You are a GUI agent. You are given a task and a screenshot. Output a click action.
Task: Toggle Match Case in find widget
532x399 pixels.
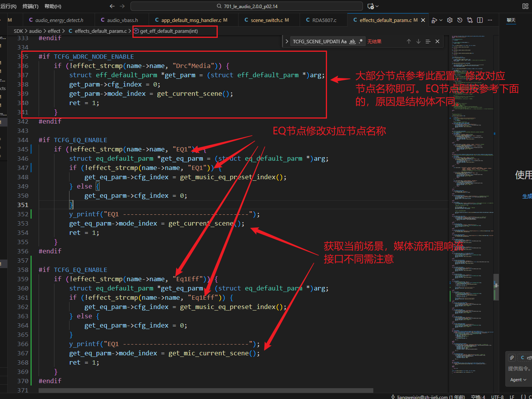344,41
